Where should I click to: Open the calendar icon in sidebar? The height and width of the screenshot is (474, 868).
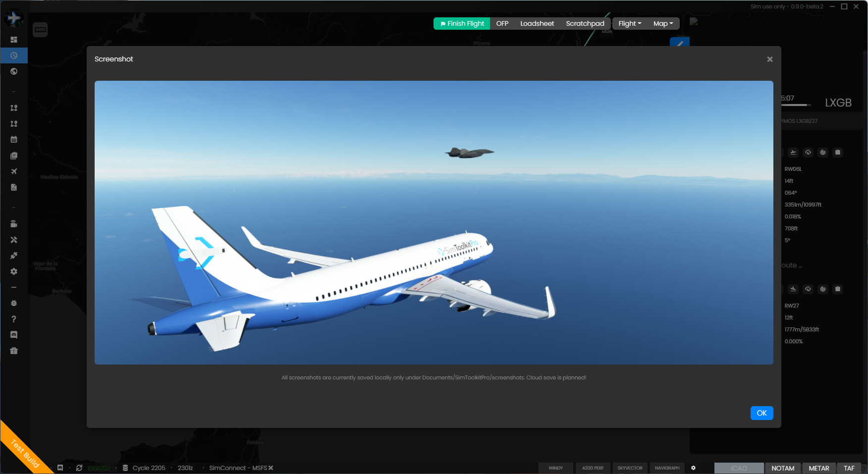click(14, 140)
